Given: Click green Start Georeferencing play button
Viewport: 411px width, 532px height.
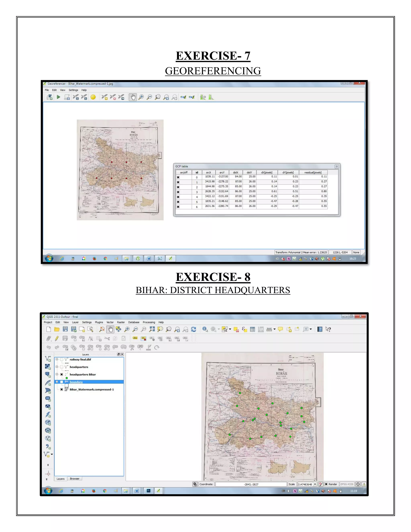Looking at the screenshot, I should 58,97.
